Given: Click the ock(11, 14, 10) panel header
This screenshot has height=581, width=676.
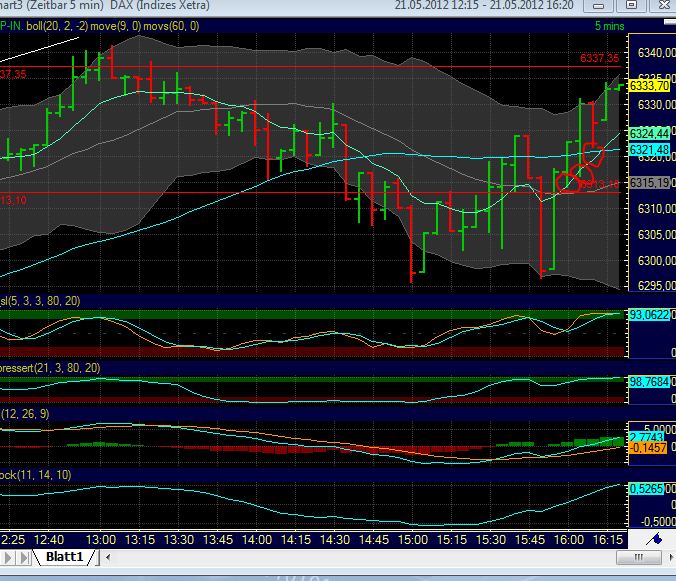Looking at the screenshot, I should 36,475.
